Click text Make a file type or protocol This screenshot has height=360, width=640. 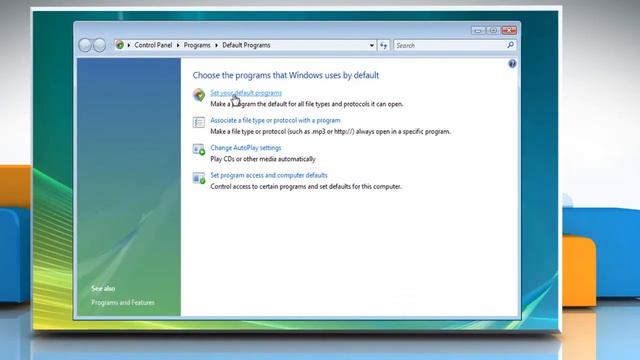tap(331, 131)
